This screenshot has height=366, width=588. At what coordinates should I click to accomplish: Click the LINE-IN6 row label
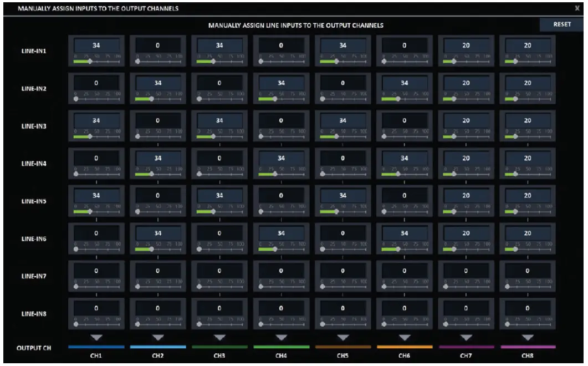coord(34,239)
